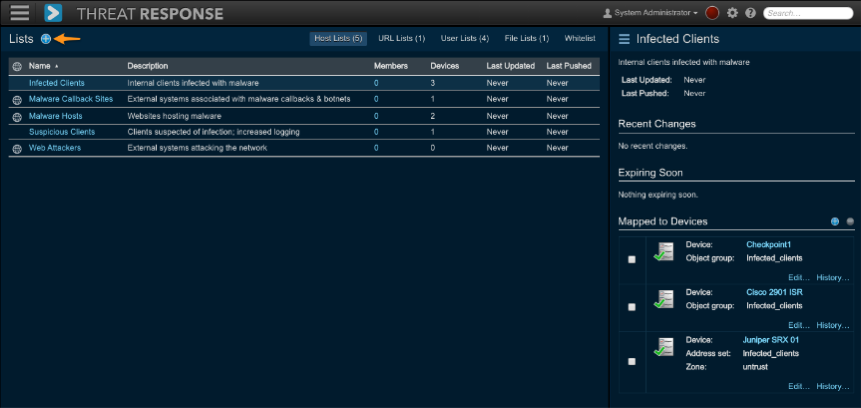
Task: Open the Web Attackers list link
Action: [55, 148]
